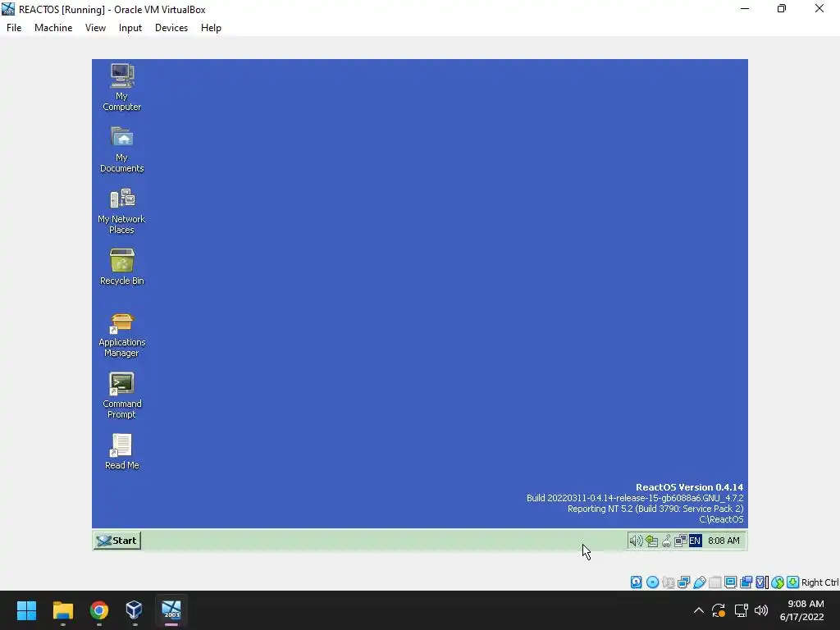Click the VirtualBox shared folders status icon
The image size is (840, 630).
coord(714,582)
